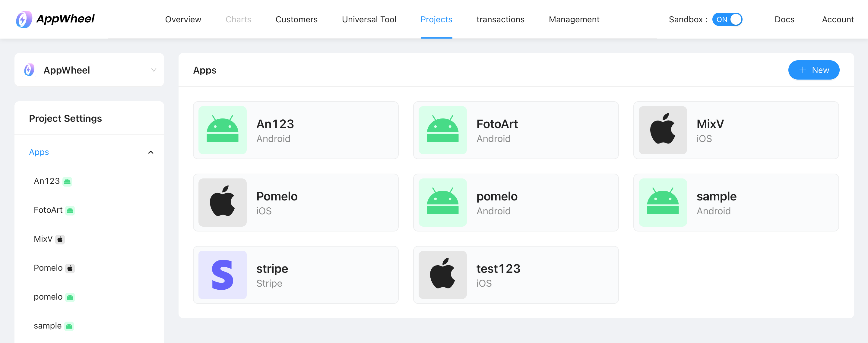Open the Docs link
The height and width of the screenshot is (343, 868).
click(x=784, y=19)
